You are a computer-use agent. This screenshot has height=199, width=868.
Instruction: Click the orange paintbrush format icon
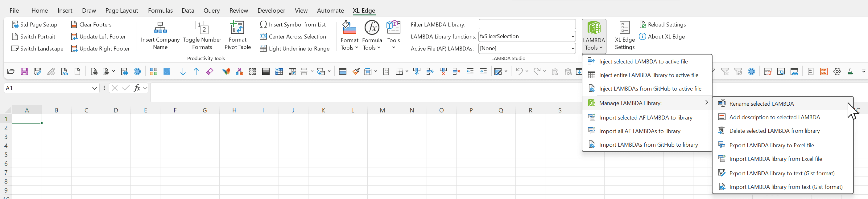point(356,71)
